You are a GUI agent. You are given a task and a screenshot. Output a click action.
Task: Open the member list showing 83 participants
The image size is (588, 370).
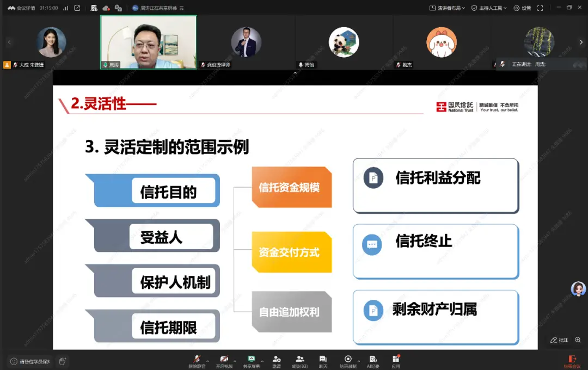coord(300,360)
